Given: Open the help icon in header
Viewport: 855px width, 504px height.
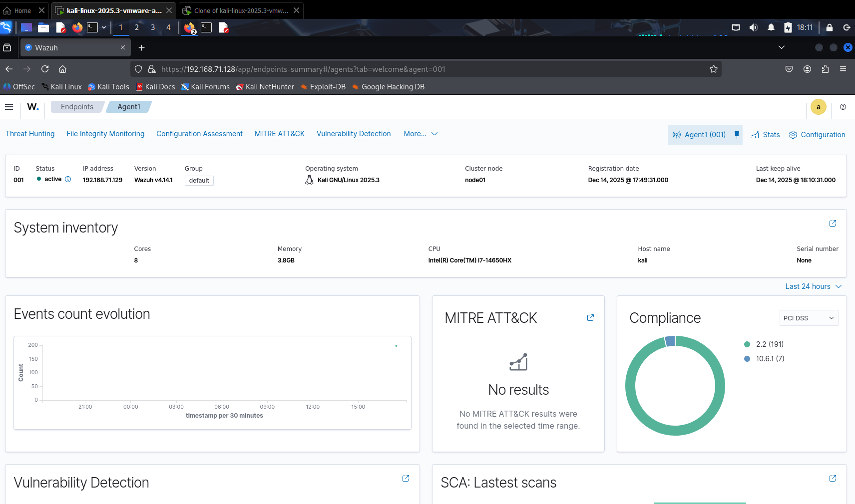Looking at the screenshot, I should (x=843, y=107).
